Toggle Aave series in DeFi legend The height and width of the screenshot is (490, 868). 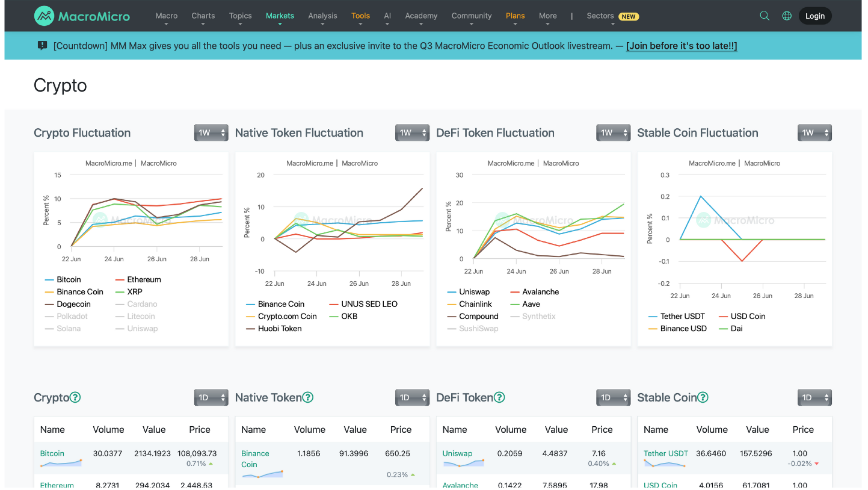click(x=525, y=304)
